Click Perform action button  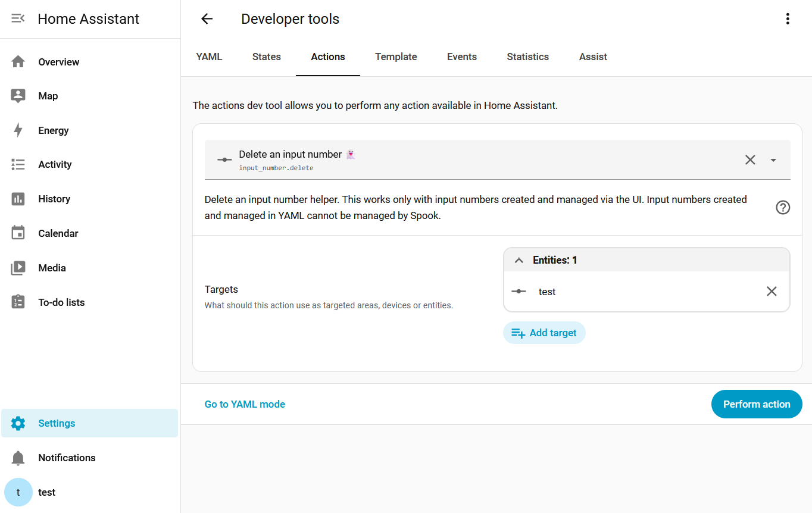[x=757, y=404]
